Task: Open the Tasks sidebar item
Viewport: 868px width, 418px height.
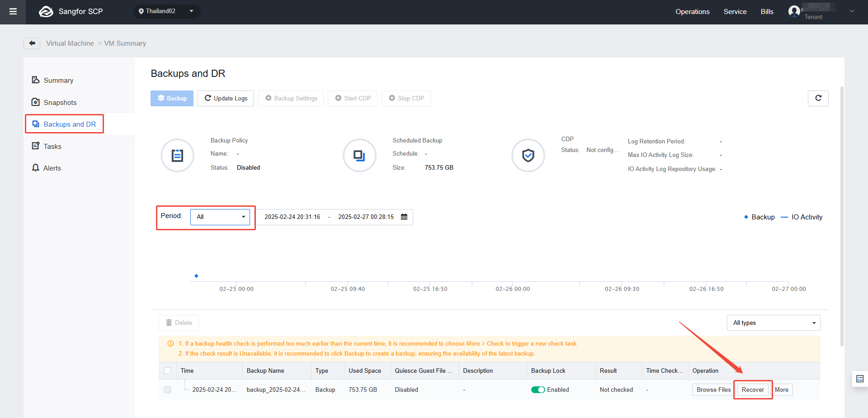Action: (80, 146)
